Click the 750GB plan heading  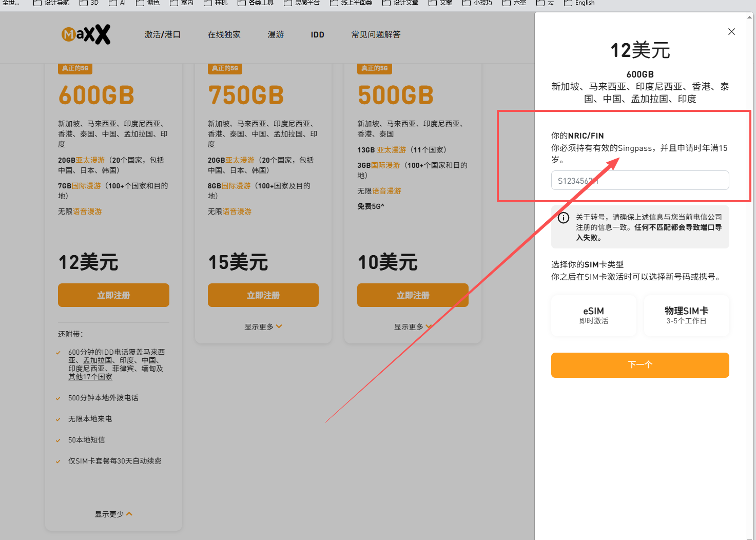(x=246, y=95)
